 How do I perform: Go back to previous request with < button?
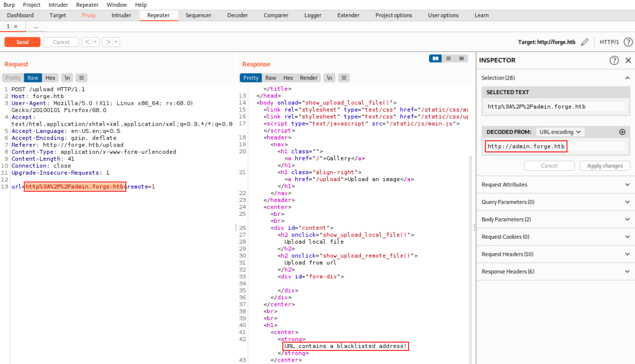tap(87, 42)
